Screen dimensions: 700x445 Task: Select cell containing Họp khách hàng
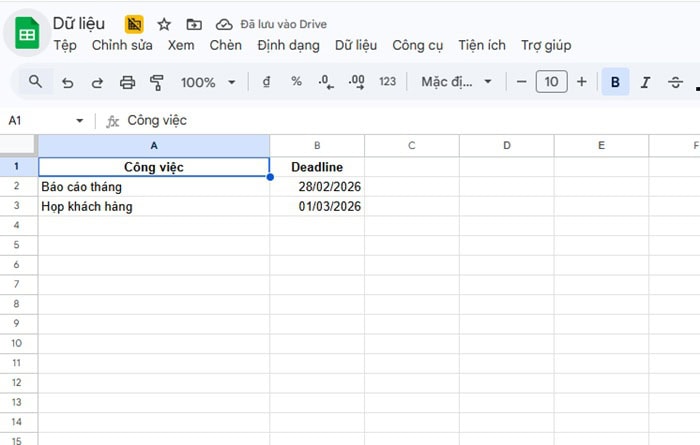[x=153, y=207]
